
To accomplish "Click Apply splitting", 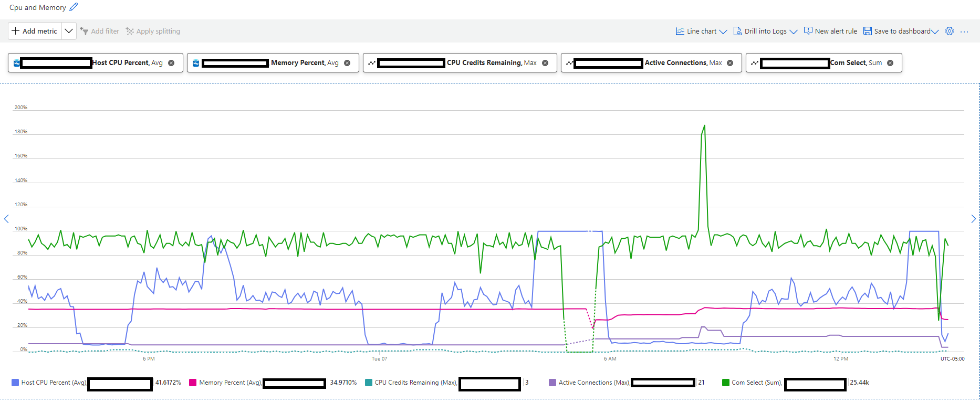I will [153, 31].
